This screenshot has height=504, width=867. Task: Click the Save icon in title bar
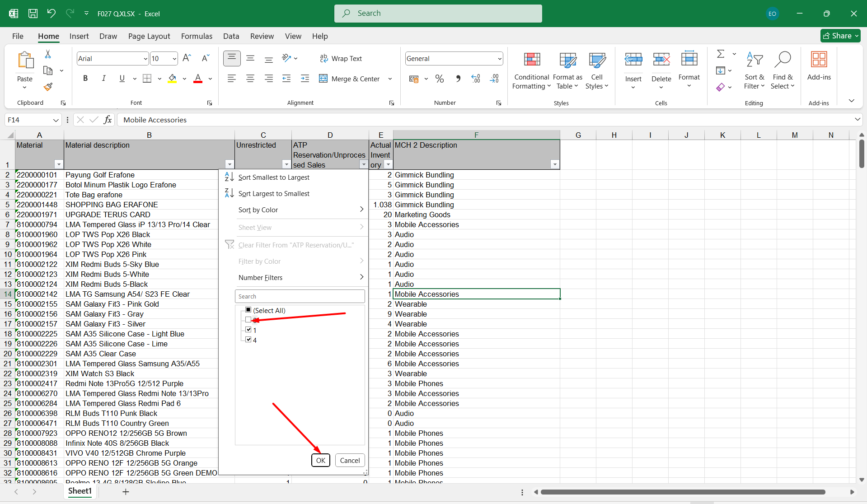[33, 14]
